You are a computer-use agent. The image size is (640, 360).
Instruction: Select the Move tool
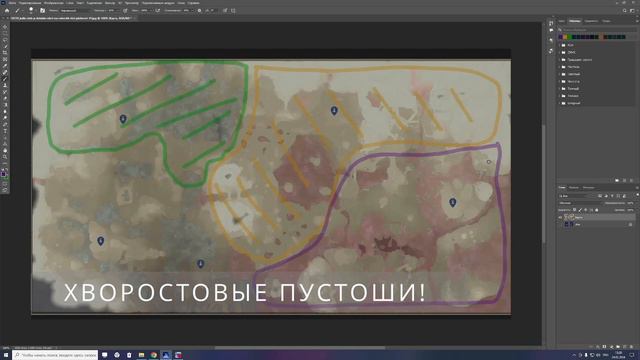tap(5, 27)
